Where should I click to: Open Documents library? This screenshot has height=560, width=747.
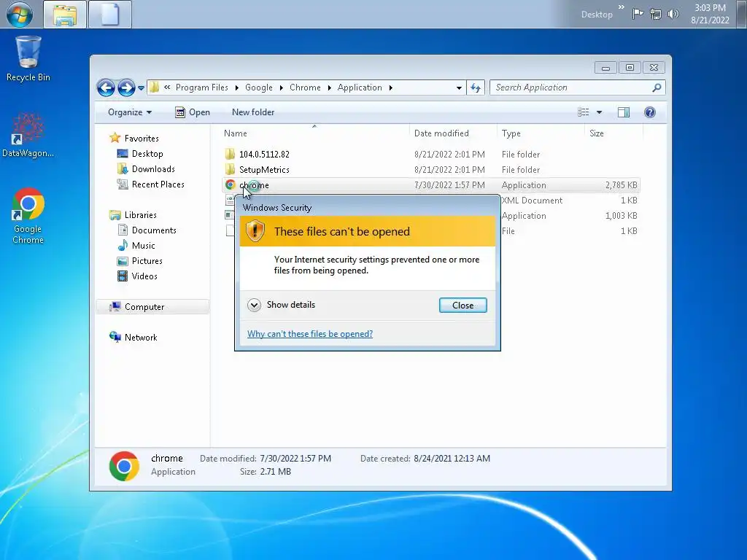point(153,230)
